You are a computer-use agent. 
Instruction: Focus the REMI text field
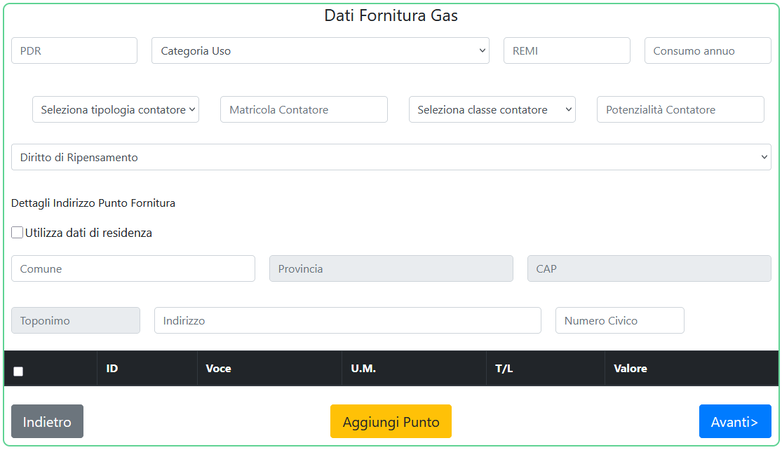(567, 50)
